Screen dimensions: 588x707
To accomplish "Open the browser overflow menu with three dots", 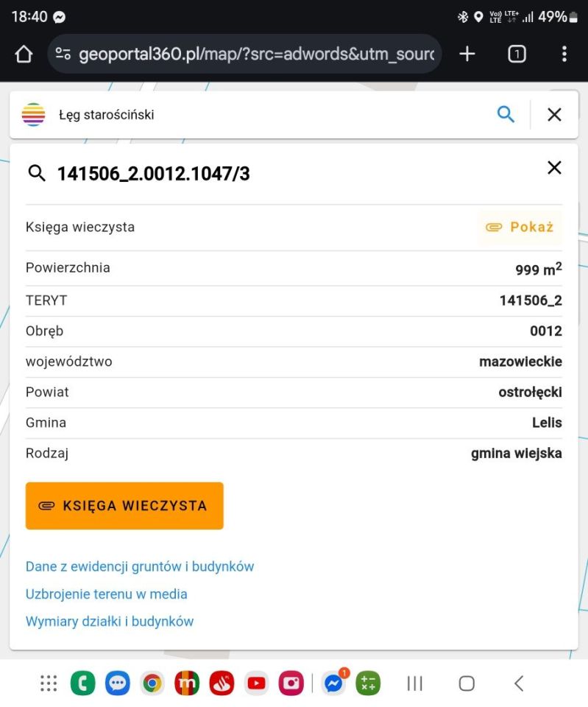I will coord(564,53).
